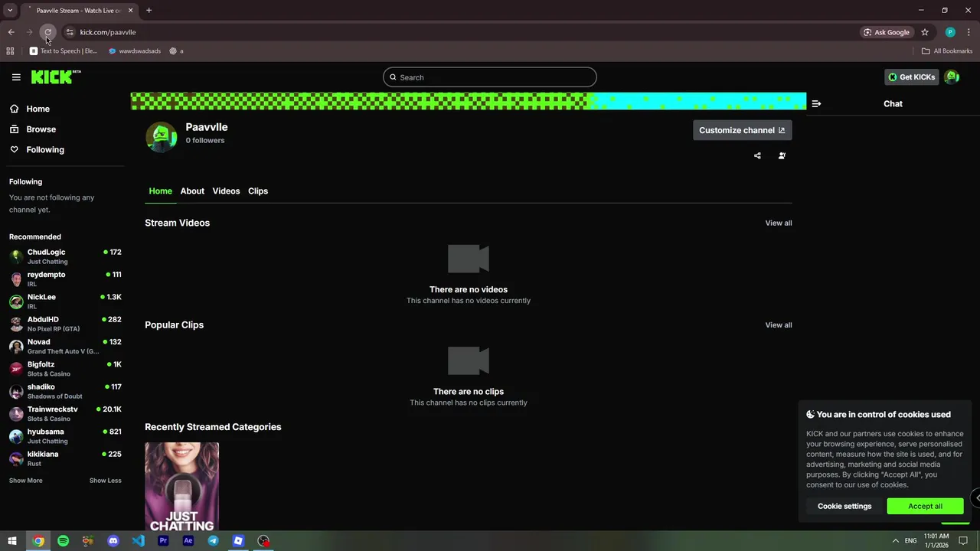Open Premiere Pro from taskbar
Viewport: 980px width, 551px height.
[x=163, y=541]
